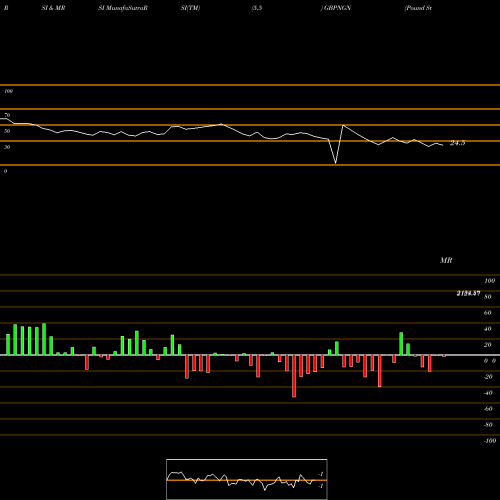Click the "70" label on RSI axis

[x=7, y=115]
